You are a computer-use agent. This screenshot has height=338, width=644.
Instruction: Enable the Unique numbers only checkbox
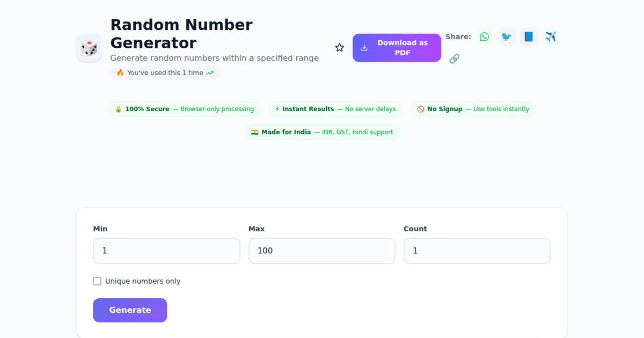97,281
